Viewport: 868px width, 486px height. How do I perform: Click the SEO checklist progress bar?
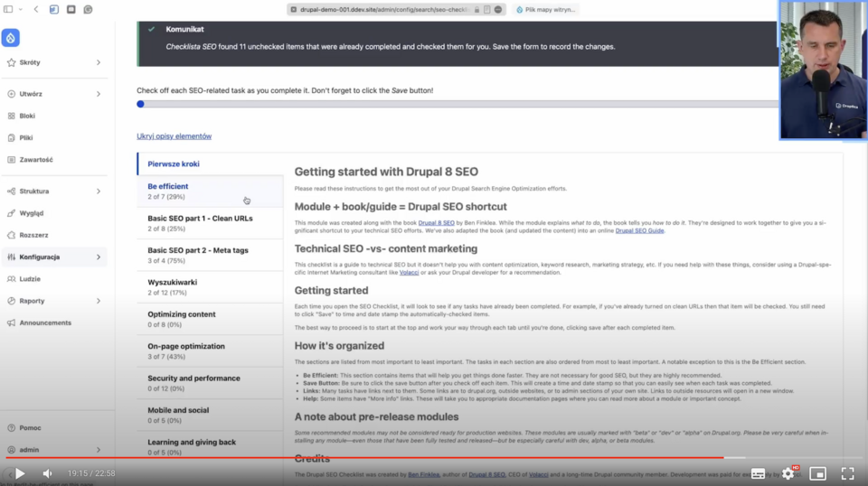click(458, 104)
